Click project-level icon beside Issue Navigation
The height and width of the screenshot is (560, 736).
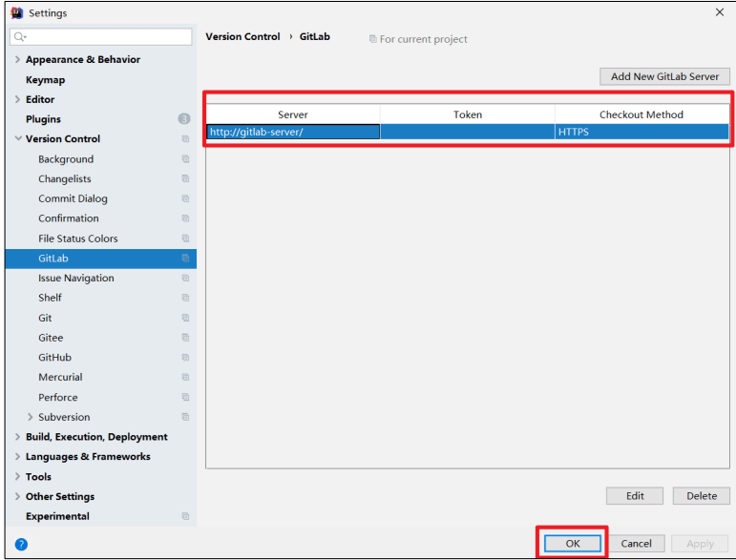click(185, 279)
